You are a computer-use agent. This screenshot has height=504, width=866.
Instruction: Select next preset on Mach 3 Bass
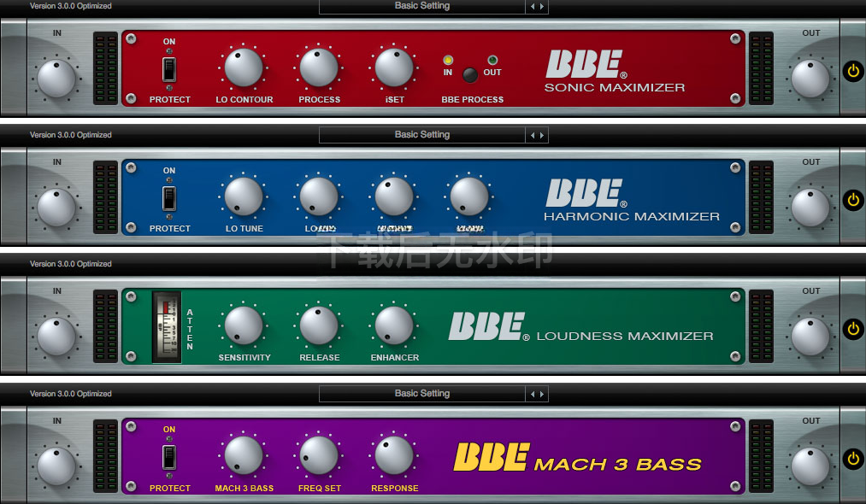542,394
